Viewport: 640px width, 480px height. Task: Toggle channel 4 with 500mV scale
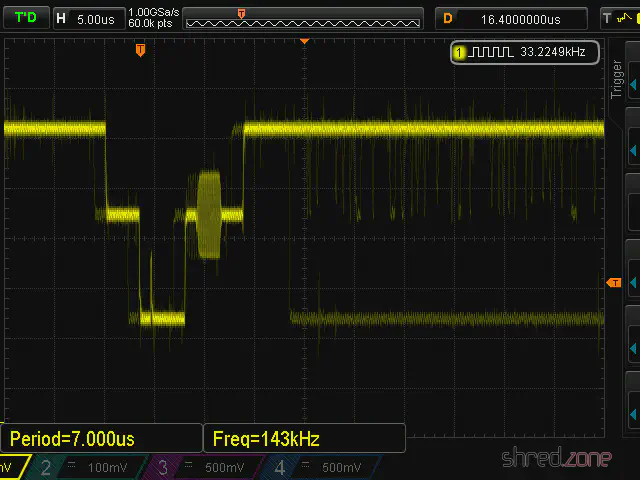point(322,468)
